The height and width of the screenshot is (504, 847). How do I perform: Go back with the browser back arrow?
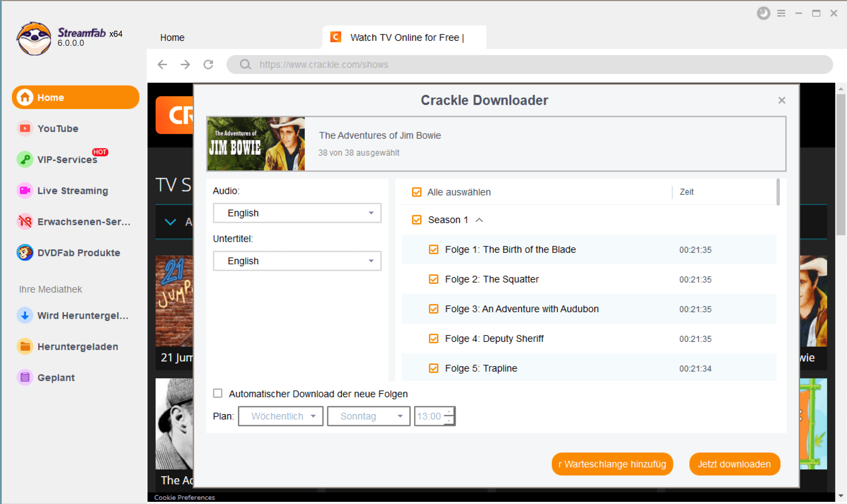[x=162, y=65]
